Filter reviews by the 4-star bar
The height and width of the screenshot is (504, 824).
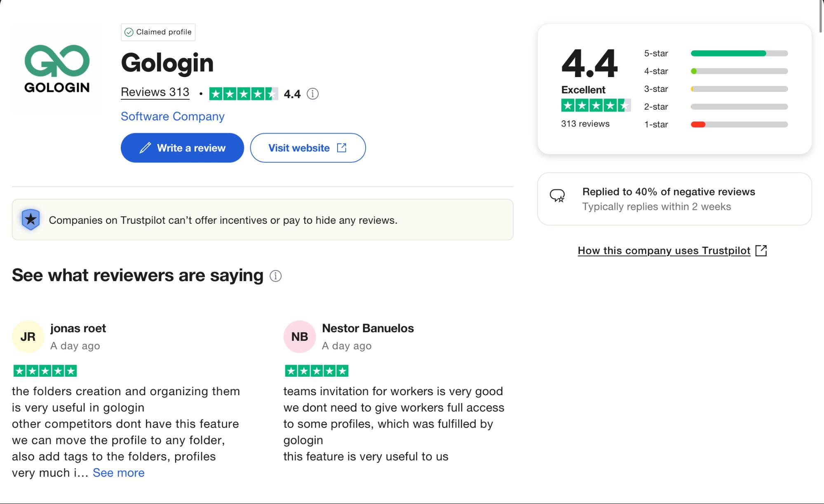tap(739, 71)
